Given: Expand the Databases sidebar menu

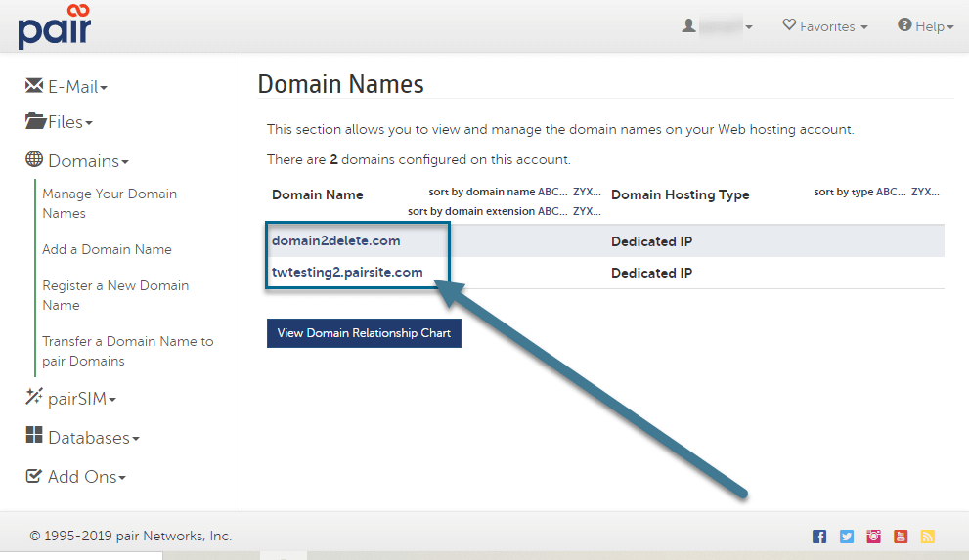Looking at the screenshot, I should pyautogui.click(x=83, y=438).
